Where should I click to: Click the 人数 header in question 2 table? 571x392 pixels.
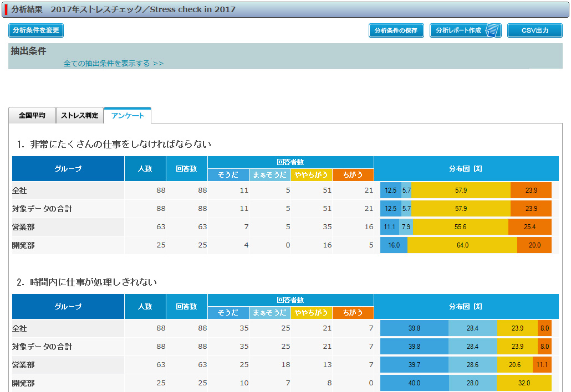coord(145,307)
